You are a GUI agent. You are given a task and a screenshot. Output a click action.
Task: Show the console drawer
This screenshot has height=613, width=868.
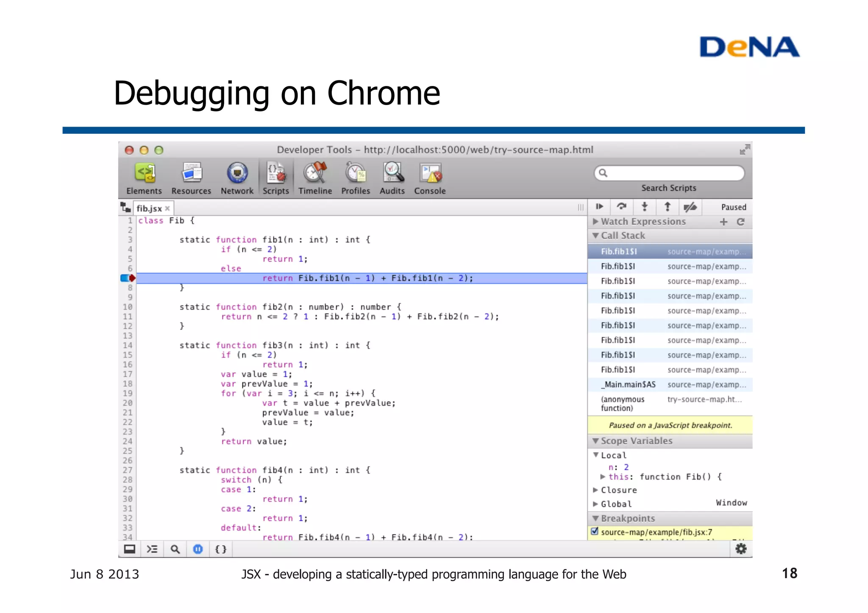(152, 549)
